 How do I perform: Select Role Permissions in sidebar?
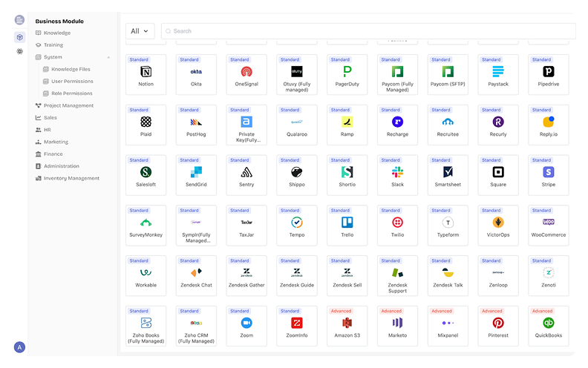click(71, 93)
